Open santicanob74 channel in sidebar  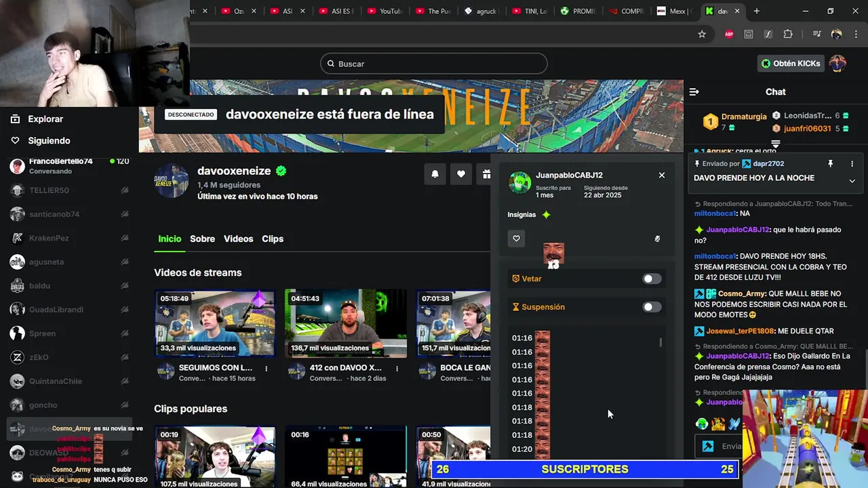click(x=69, y=214)
